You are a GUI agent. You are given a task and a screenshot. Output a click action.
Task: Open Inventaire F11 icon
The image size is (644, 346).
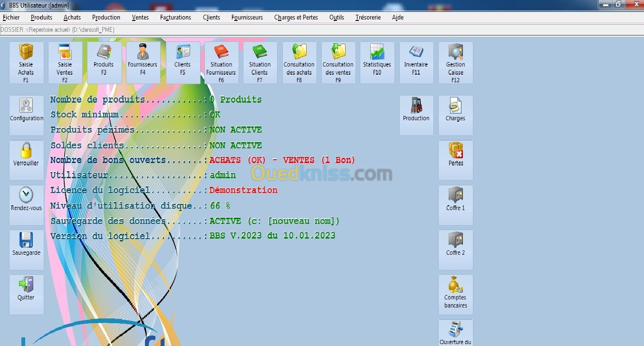click(416, 63)
